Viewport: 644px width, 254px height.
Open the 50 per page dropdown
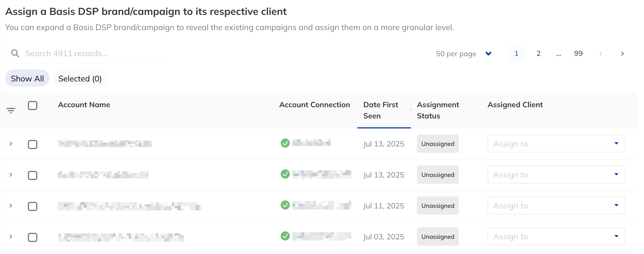pyautogui.click(x=463, y=54)
